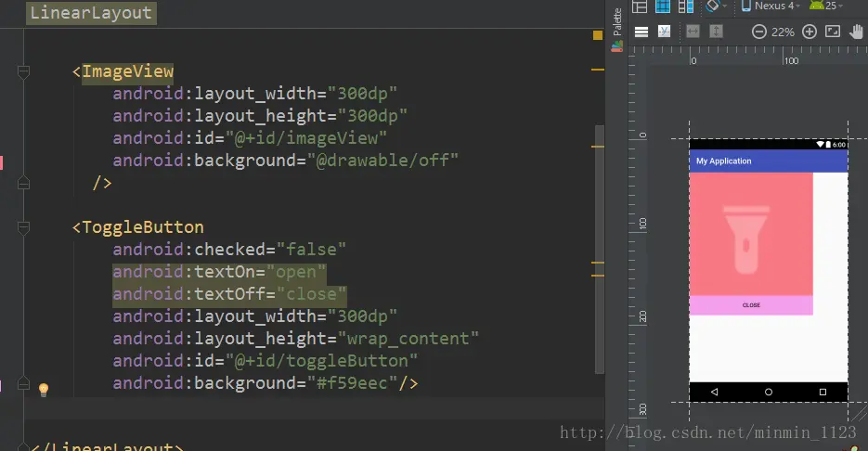The width and height of the screenshot is (868, 451).
Task: Open the API 25 version dropdown
Action: click(x=826, y=6)
